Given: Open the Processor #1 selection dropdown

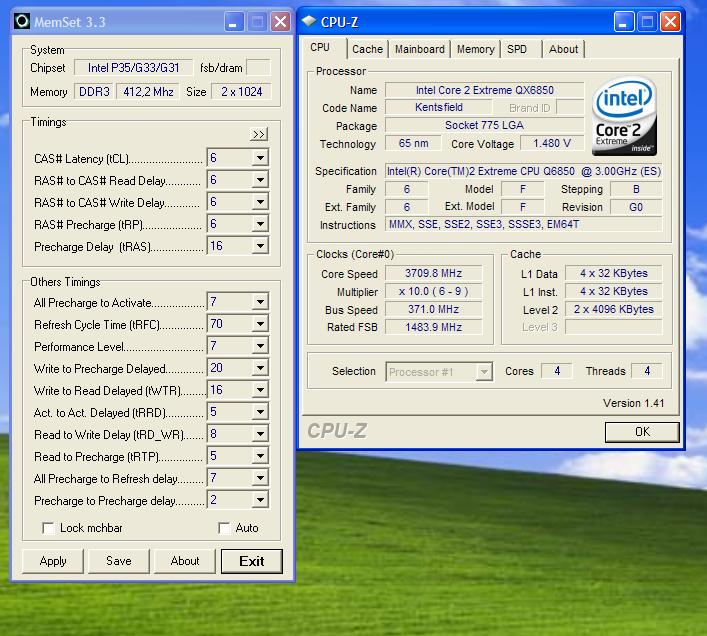Looking at the screenshot, I should click(484, 372).
